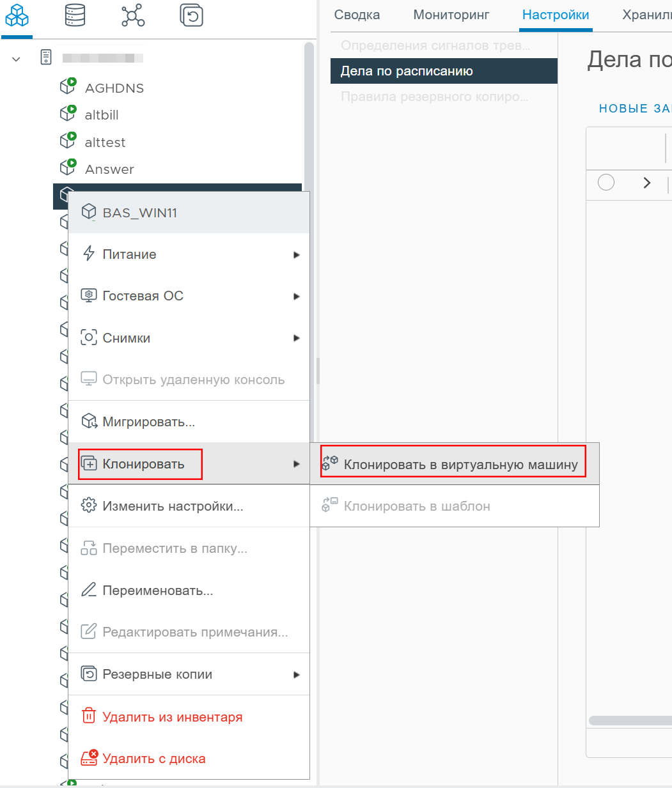672x788 pixels.
Task: Open the backup view icon with circular arrow
Action: 191,15
